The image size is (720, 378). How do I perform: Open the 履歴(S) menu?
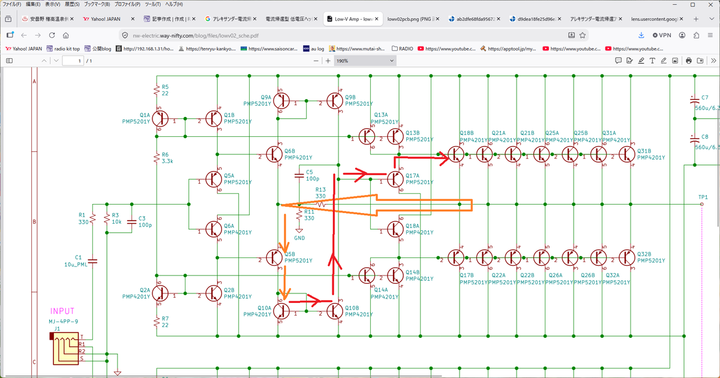coord(72,4)
